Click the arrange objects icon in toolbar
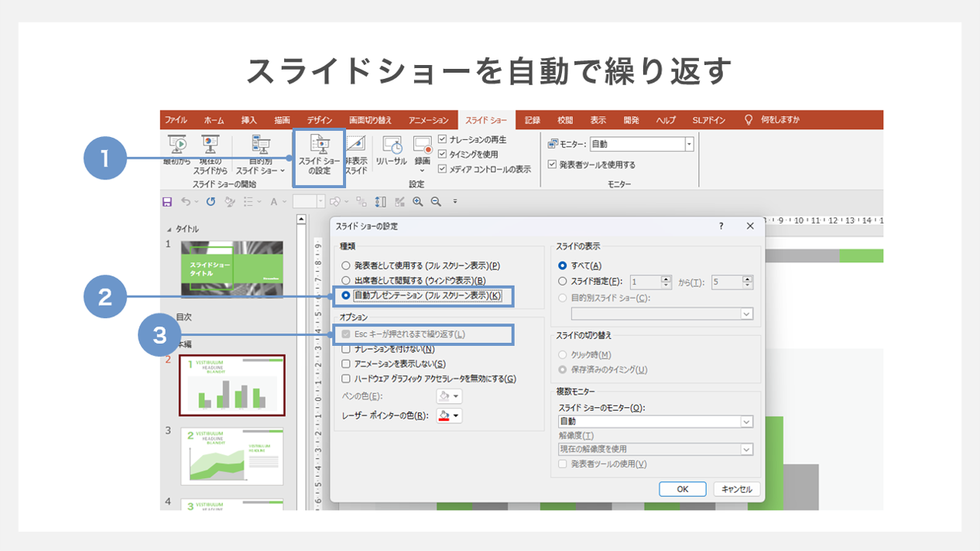 point(361,201)
